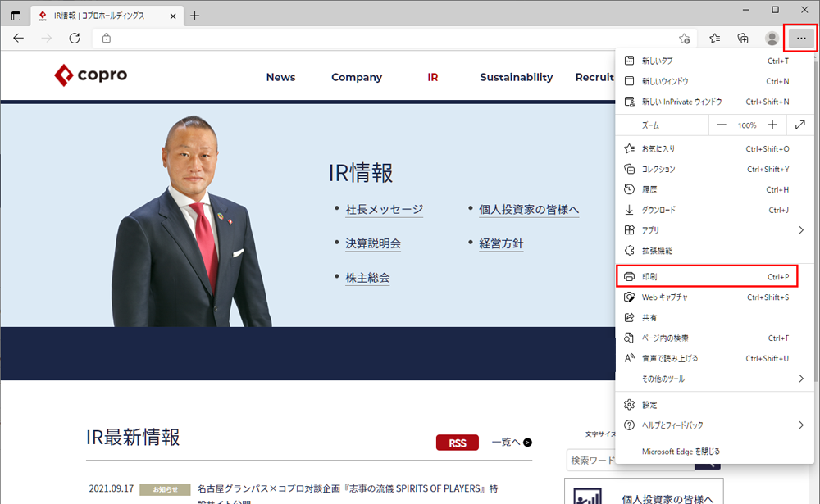Screen dimensions: 820x504
Task: Choose Web キャプチャ menu entry
Action: [714, 297]
